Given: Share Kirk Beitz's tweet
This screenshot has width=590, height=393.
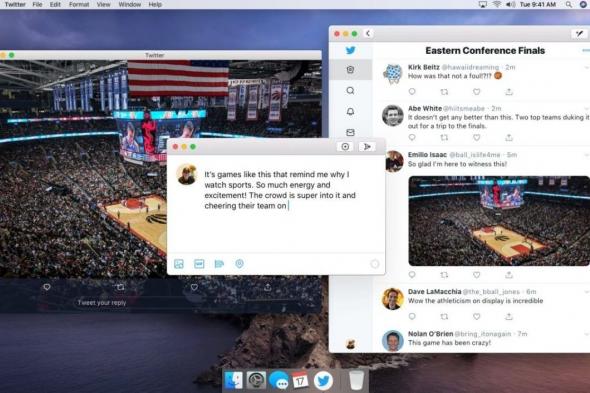Looking at the screenshot, I should point(509,91).
